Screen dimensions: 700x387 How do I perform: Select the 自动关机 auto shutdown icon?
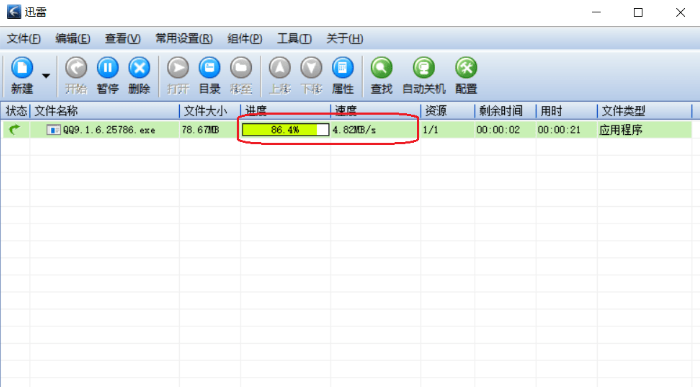tap(424, 68)
